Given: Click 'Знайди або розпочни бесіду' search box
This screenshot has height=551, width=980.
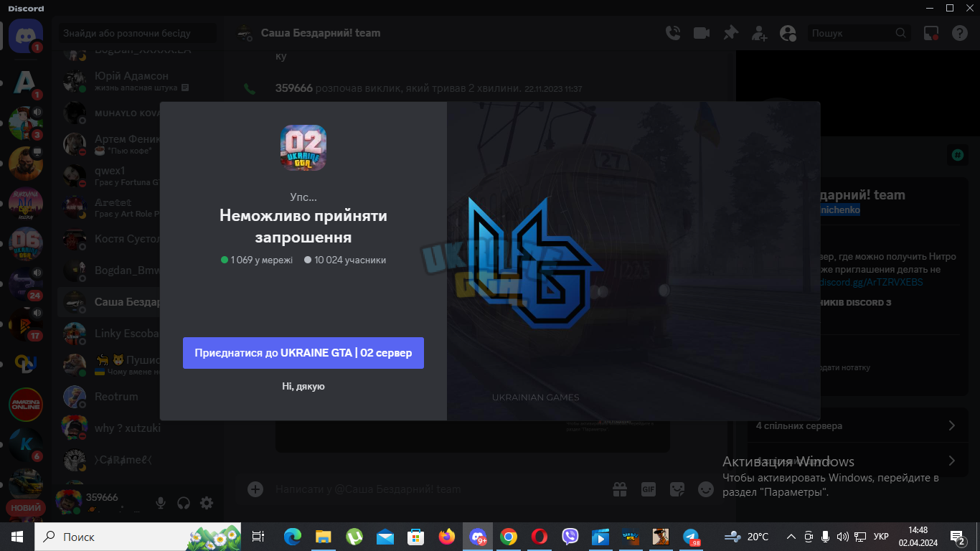Looking at the screenshot, I should 138,33.
